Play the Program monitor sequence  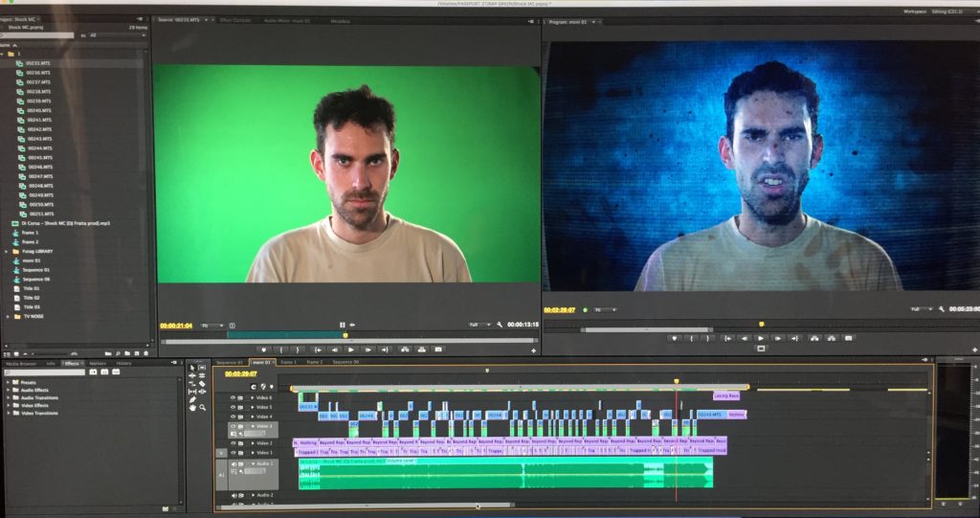pos(761,338)
